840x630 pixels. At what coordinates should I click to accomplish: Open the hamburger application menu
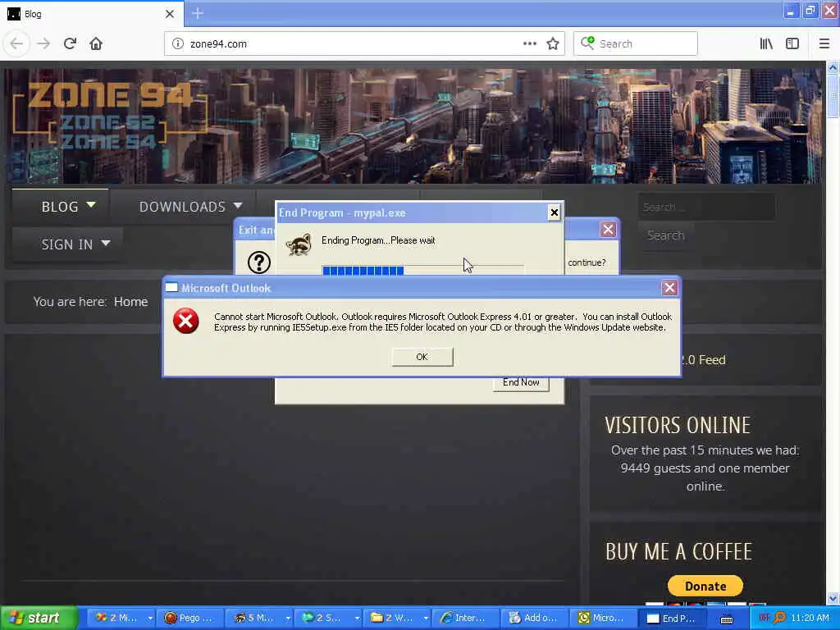coord(824,44)
